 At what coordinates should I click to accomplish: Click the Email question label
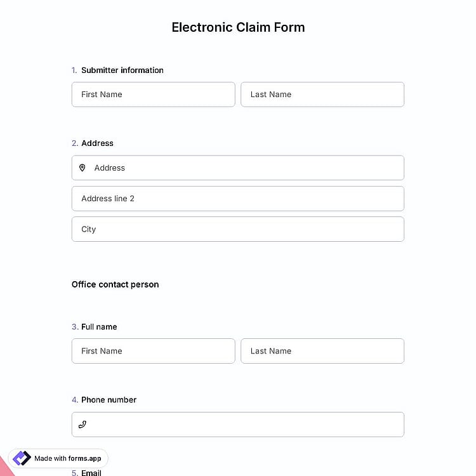(91, 473)
